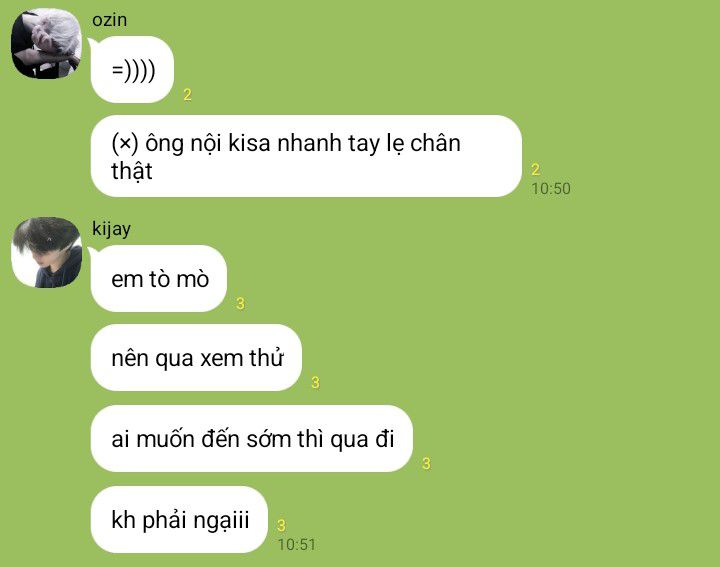
Task: View read count beside "=))))" message
Action: click(187, 95)
